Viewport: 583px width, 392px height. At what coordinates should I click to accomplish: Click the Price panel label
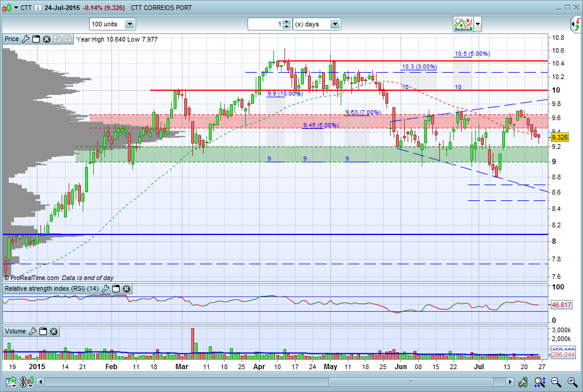point(11,39)
